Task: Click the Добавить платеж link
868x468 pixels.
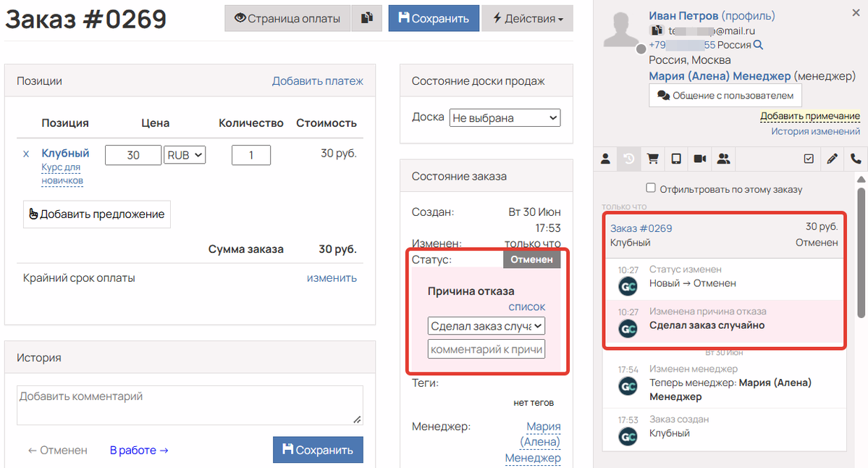Action: [x=317, y=81]
